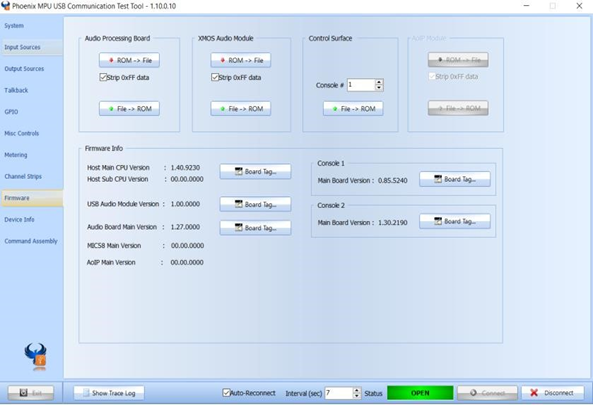The width and height of the screenshot is (593, 405).
Task: Go to Misc Controls page
Action: coord(22,133)
